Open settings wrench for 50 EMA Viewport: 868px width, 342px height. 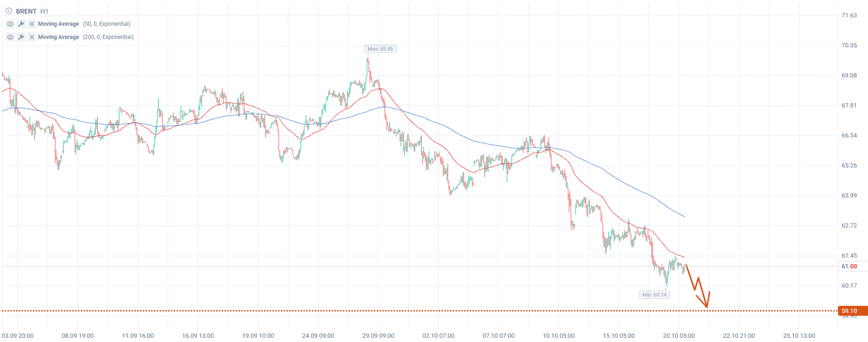coord(21,24)
